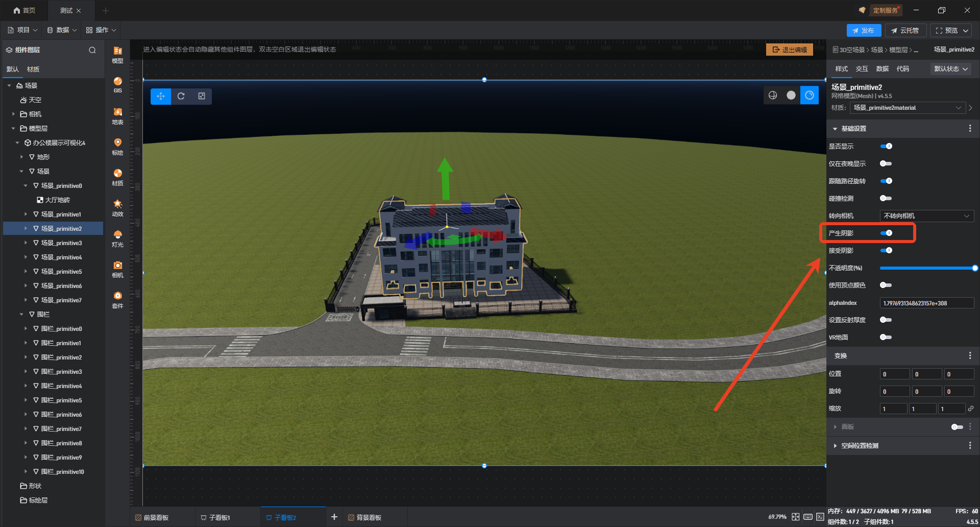This screenshot has height=527, width=980.
Task: Adjust the 不透明度(%) slider
Action: pos(927,268)
